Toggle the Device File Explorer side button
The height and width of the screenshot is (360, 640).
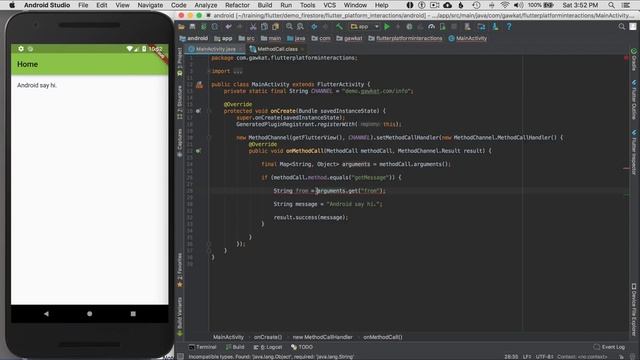point(634,309)
